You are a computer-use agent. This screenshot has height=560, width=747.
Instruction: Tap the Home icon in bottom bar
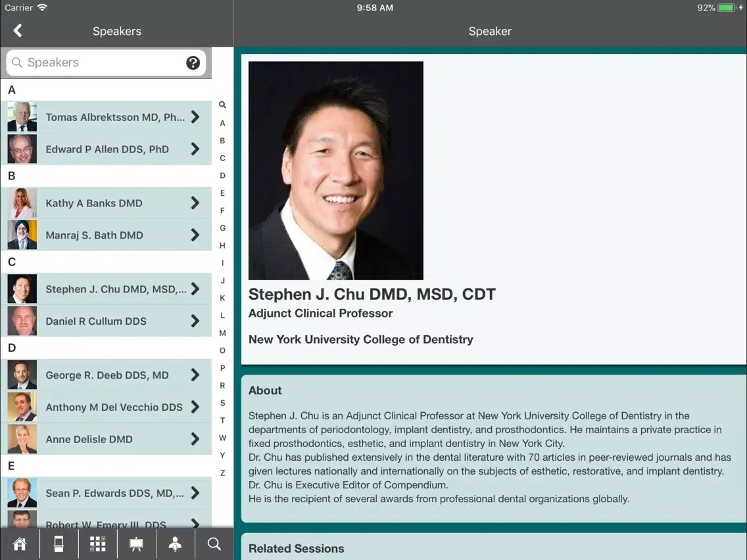click(20, 544)
